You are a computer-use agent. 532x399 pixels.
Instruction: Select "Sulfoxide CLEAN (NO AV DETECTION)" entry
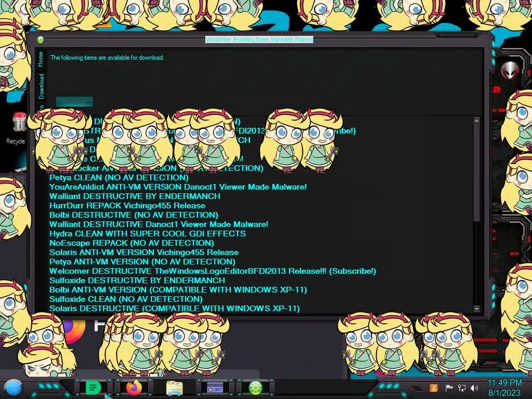[126, 299]
